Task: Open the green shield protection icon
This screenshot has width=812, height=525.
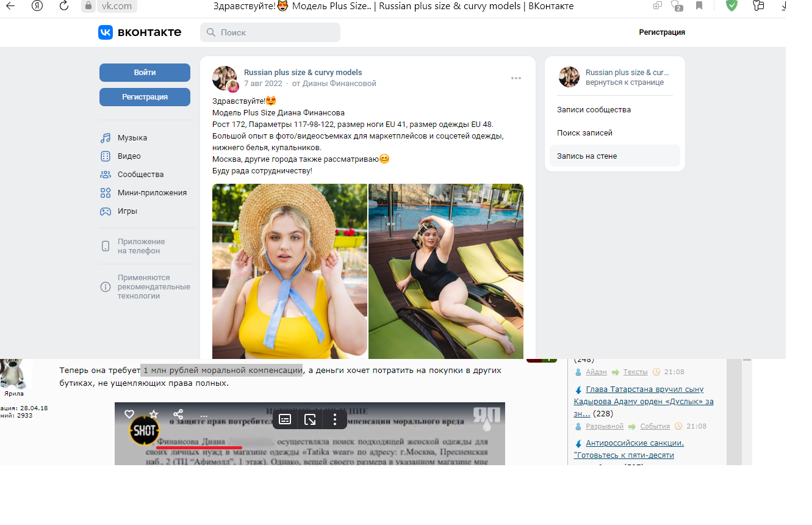Action: (x=731, y=6)
